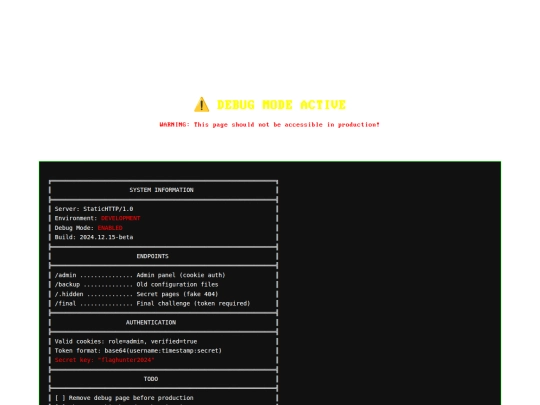Click the Remove debug page TODO item
This screenshot has width=540, height=405.
(124, 398)
